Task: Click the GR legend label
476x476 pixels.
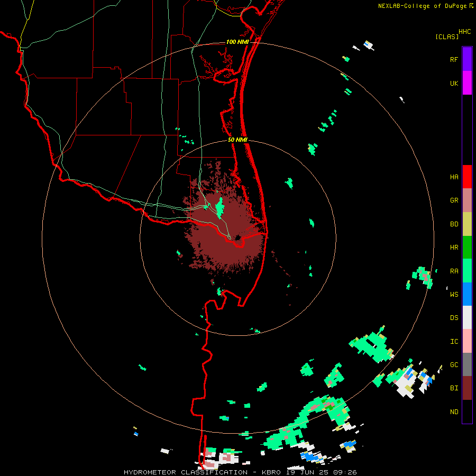Action: [454, 200]
